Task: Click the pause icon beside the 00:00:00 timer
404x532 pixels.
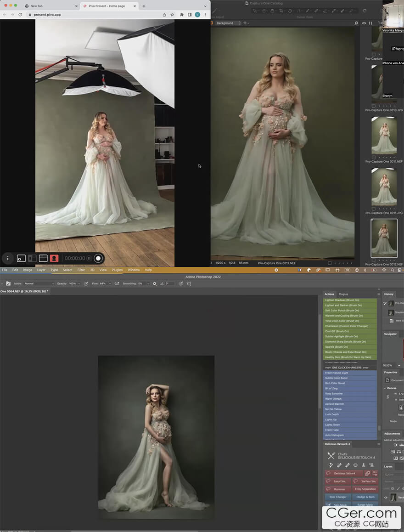Action: pyautogui.click(x=89, y=258)
